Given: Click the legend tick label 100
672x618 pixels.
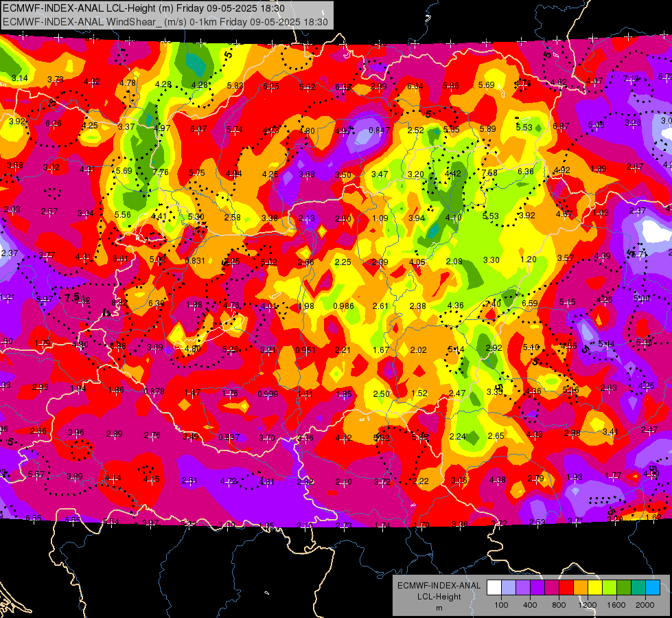Looking at the screenshot, I should point(501,605).
